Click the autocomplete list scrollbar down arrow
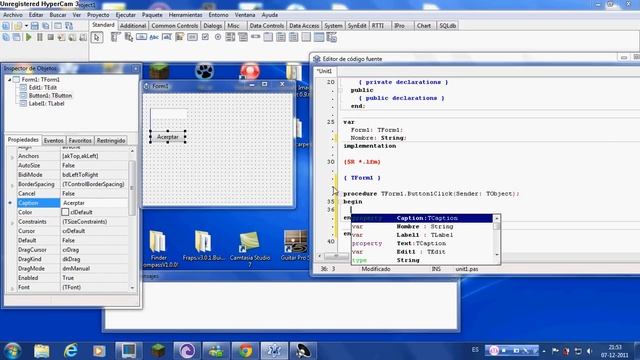 tap(497, 255)
